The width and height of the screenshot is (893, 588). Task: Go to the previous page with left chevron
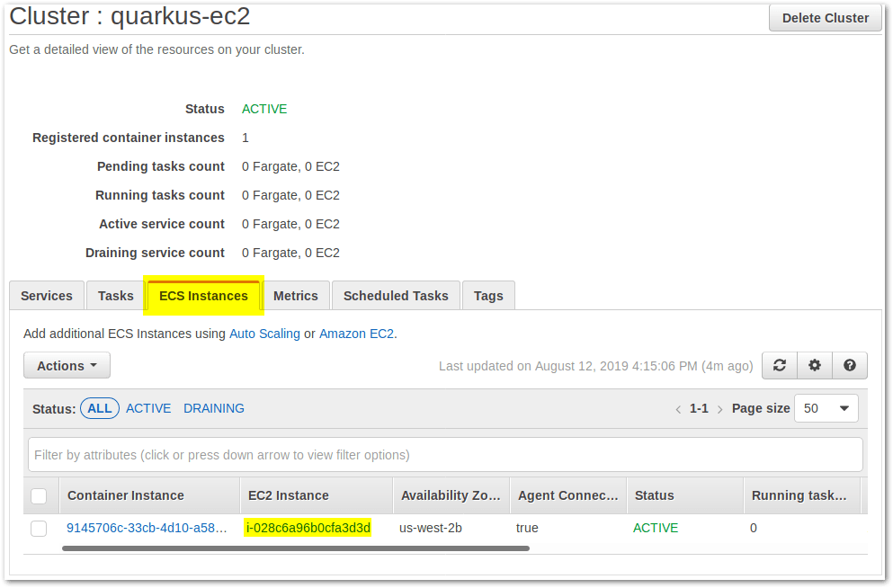(x=678, y=408)
